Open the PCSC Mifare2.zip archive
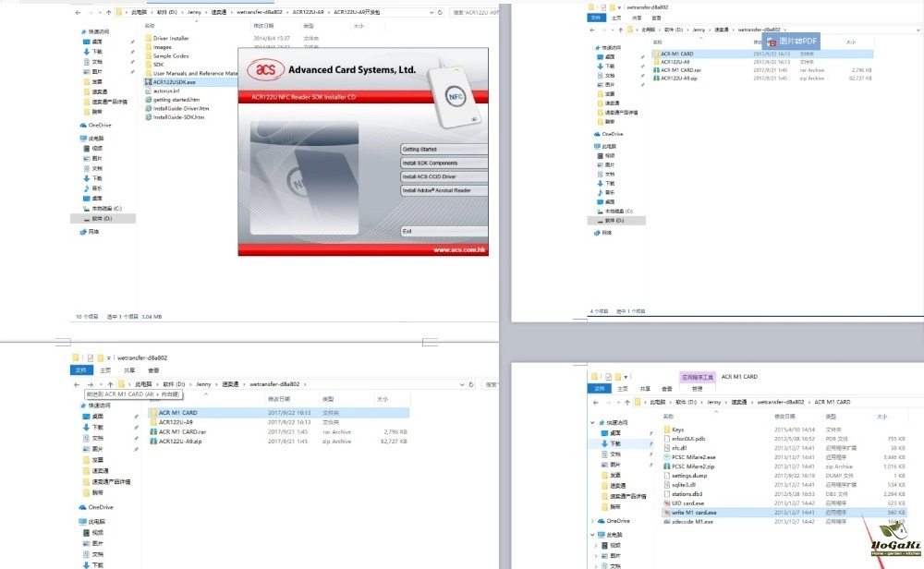 (693, 466)
